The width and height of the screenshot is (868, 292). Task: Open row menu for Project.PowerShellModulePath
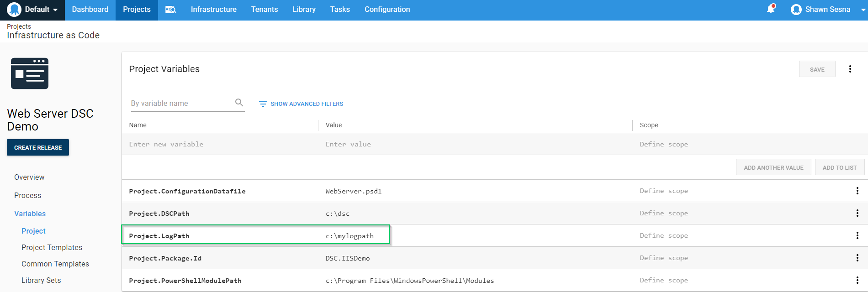click(x=857, y=280)
